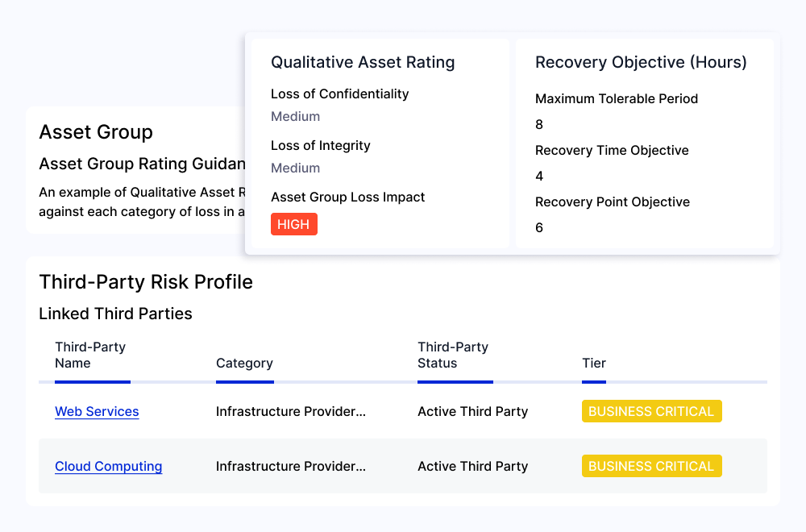Viewport: 806px width, 532px height.
Task: Click the Maximum Tolerable Period value 8
Action: pyautogui.click(x=539, y=124)
